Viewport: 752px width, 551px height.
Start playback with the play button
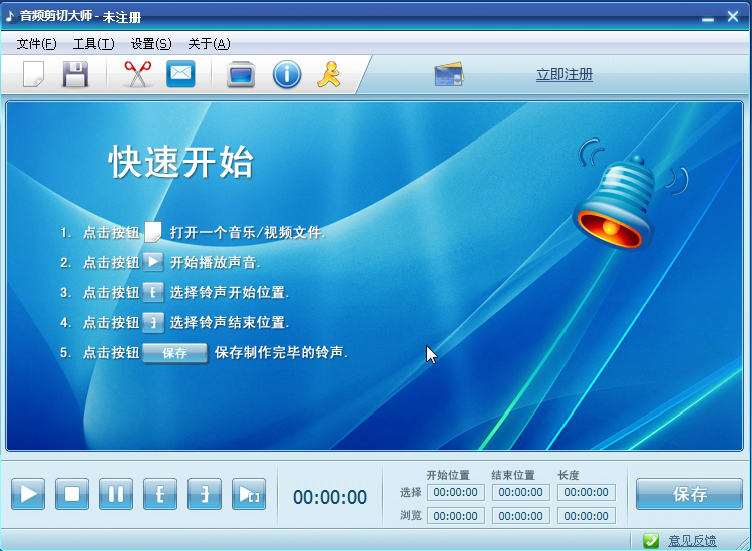28,493
